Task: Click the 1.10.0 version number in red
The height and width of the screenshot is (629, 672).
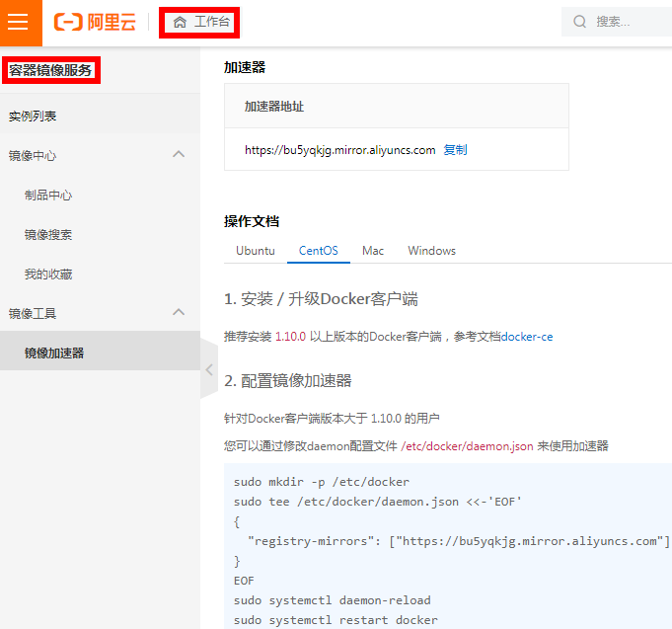Action: pyautogui.click(x=290, y=337)
